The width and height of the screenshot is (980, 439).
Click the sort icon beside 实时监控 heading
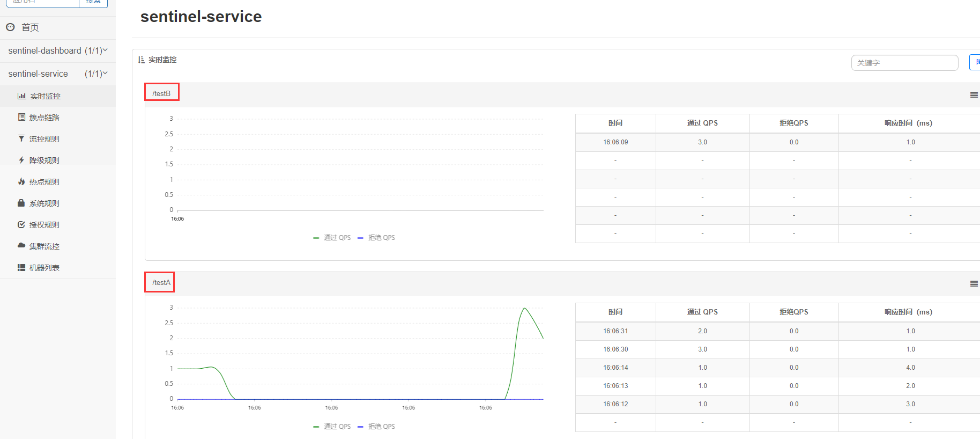(142, 60)
